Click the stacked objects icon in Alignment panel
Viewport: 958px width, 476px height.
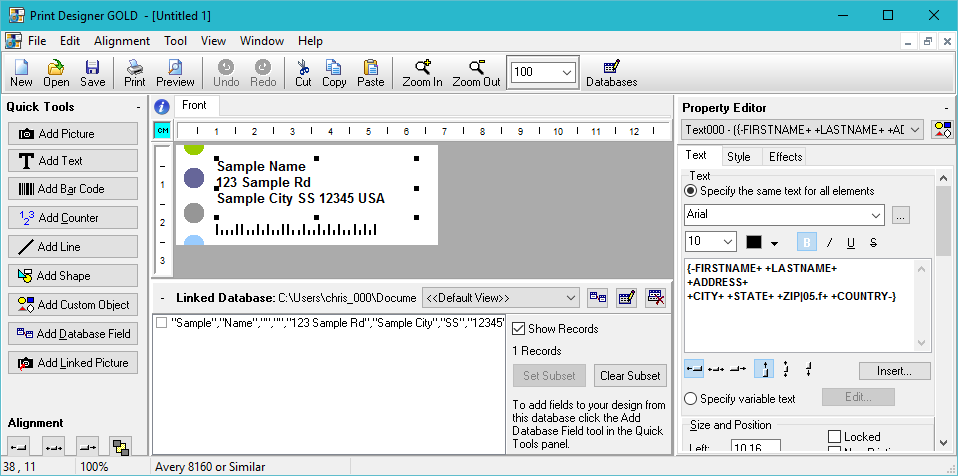point(121,447)
